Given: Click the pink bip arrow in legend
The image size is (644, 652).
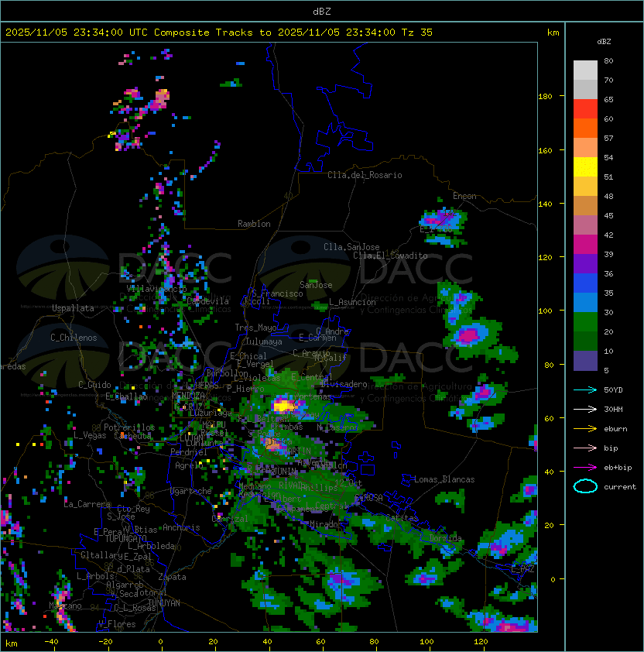Looking at the screenshot, I should pyautogui.click(x=585, y=448).
